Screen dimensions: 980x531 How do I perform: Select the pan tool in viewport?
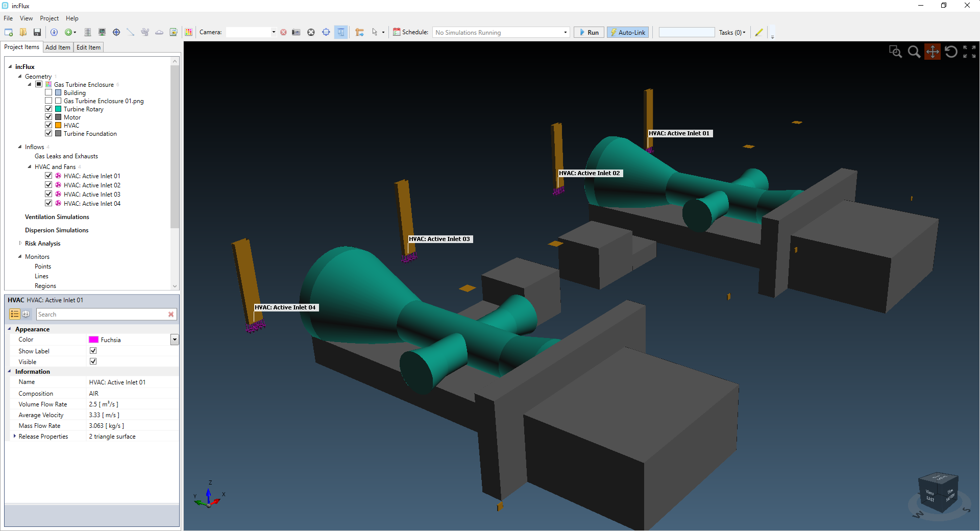933,52
